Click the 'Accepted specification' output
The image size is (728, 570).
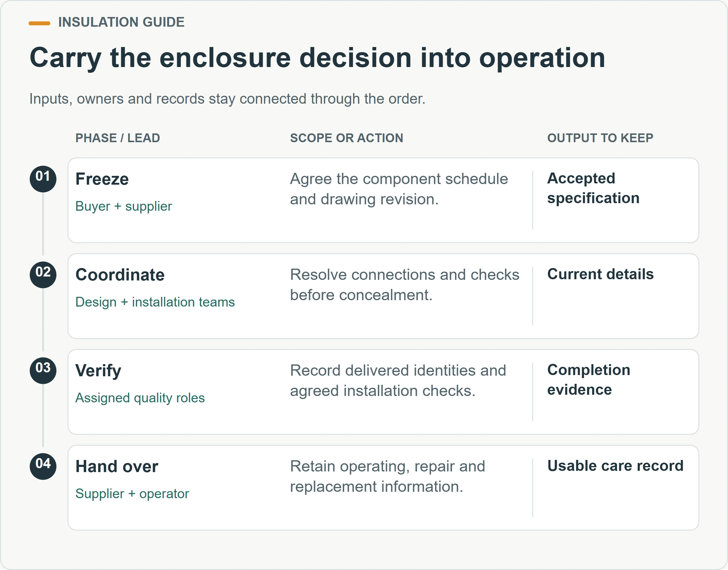(x=593, y=188)
